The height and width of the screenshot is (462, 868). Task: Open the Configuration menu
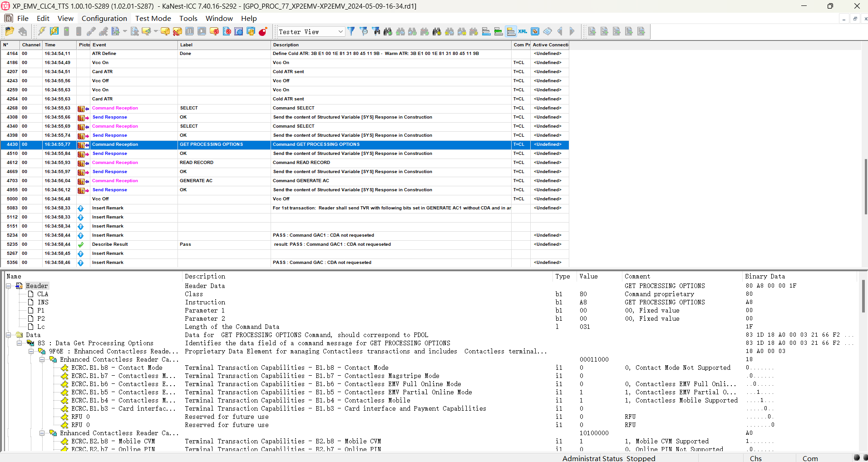tap(104, 18)
